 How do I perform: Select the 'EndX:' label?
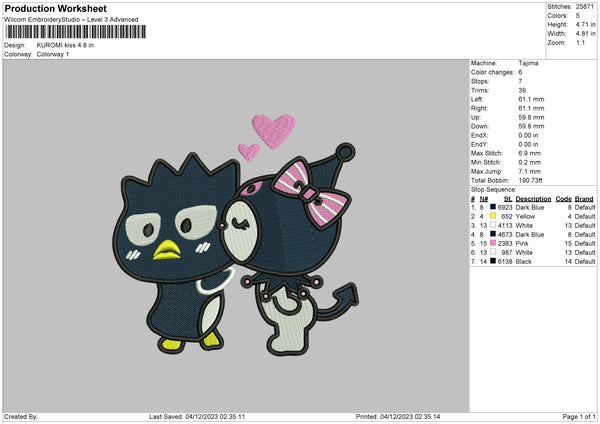(479, 135)
